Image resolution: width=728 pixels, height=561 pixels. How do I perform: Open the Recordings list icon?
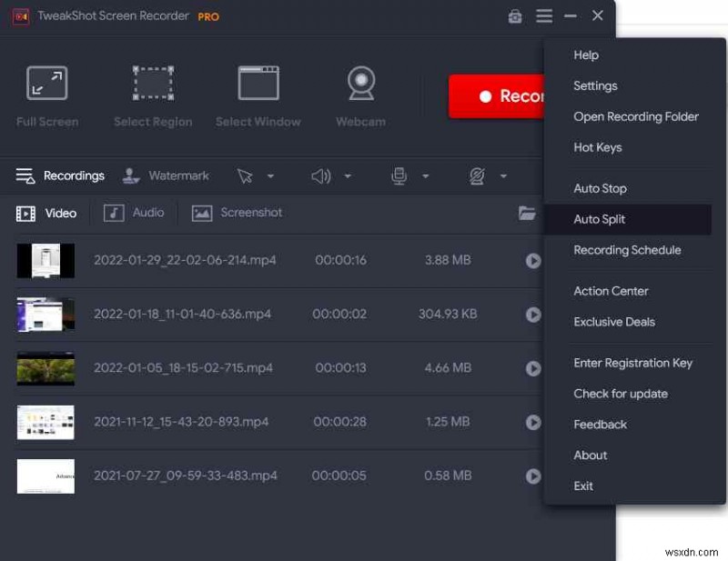pos(25,176)
